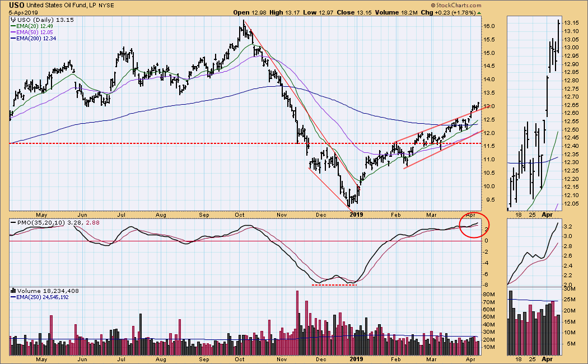Click the 'High 13.17' value in header

284,12
